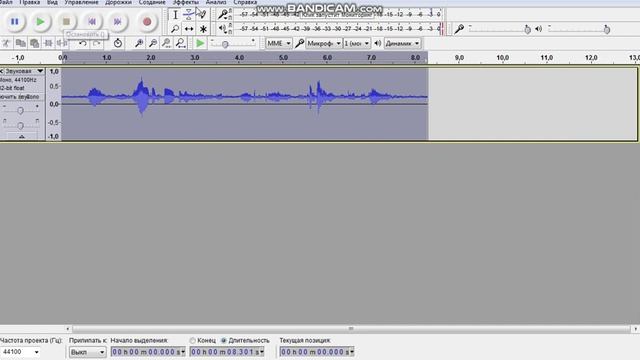Click the Copy icon in edit toolbar
Screen dimensions: 640x360
pyautogui.click(x=20, y=43)
